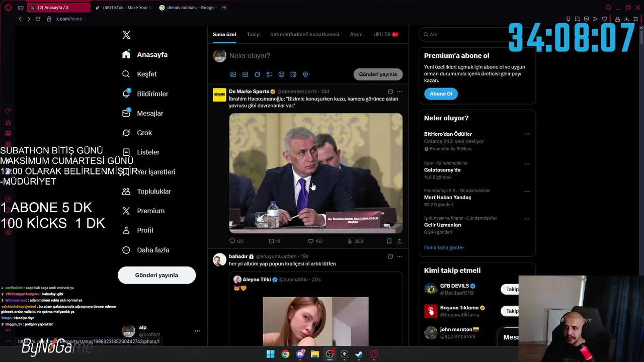Repost De Marke Sports post

[274, 241]
